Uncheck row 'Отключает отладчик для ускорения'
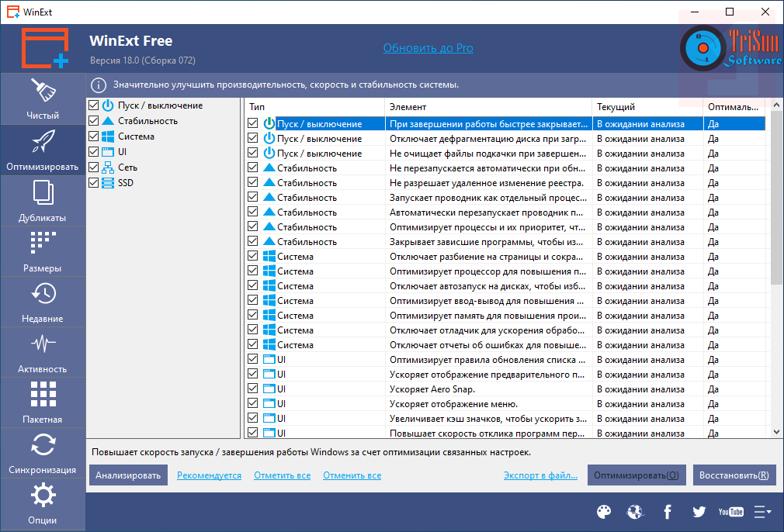 click(x=253, y=330)
